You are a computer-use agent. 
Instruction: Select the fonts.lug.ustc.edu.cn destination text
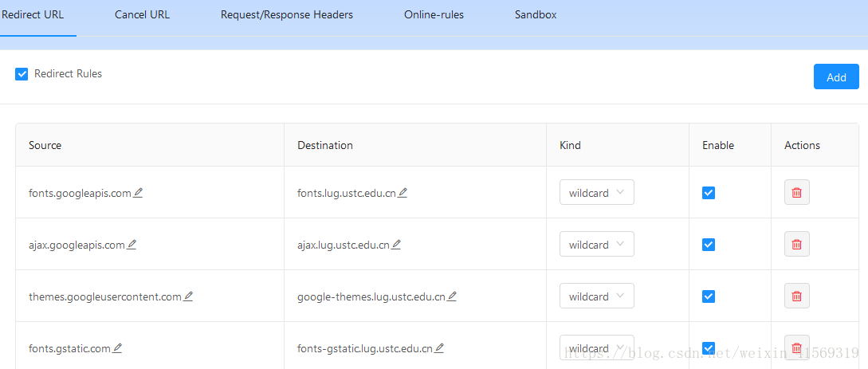(347, 193)
